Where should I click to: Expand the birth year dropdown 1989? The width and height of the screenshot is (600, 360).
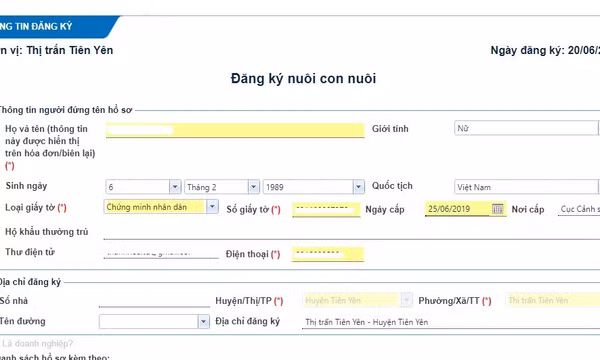tap(358, 187)
